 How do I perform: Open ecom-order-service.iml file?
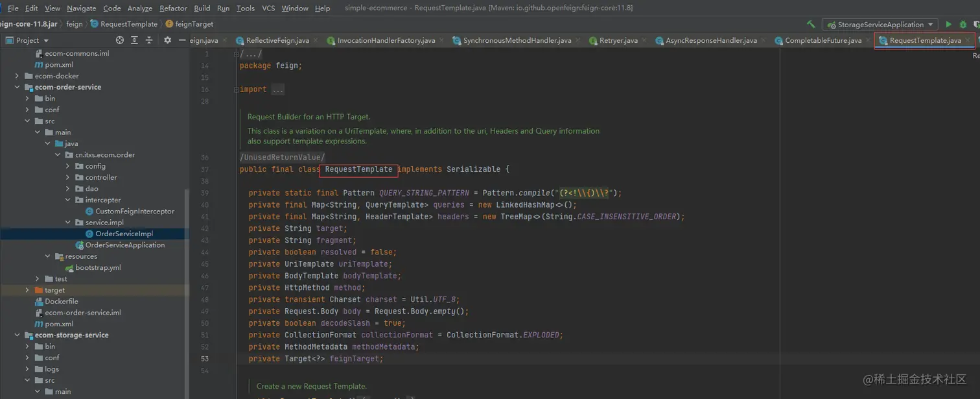pyautogui.click(x=83, y=313)
